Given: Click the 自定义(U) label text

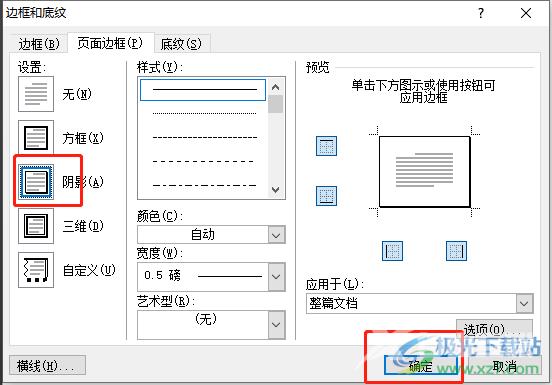Looking at the screenshot, I should (89, 270).
